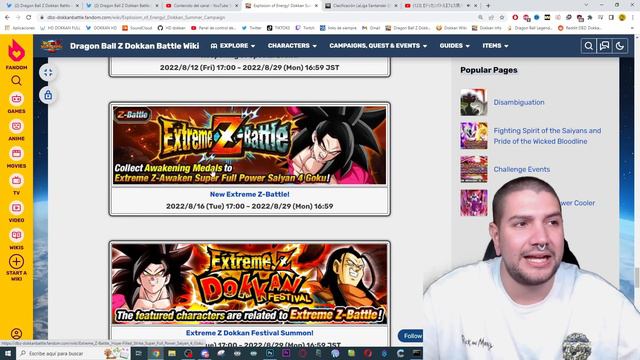
Task: Switch to the second Twitter Dokkan Battle tab
Action: pos(122,6)
